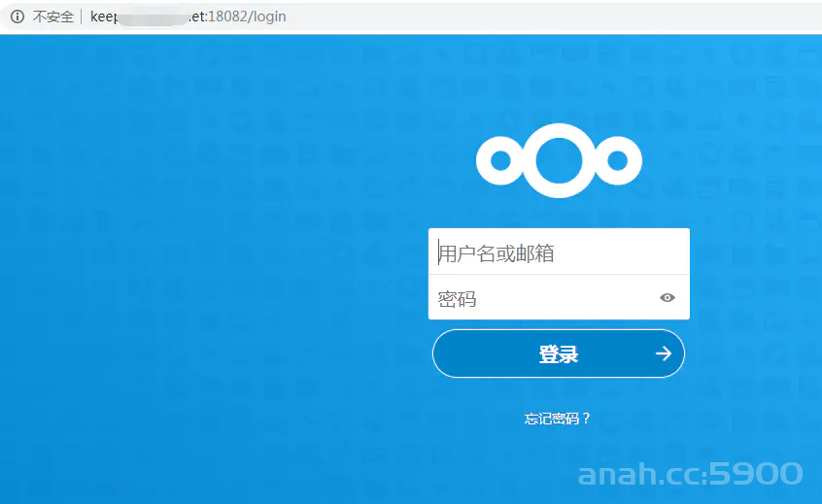822x504 pixels.
Task: Focus the 用户名或邮箱 username field
Action: pos(559,252)
